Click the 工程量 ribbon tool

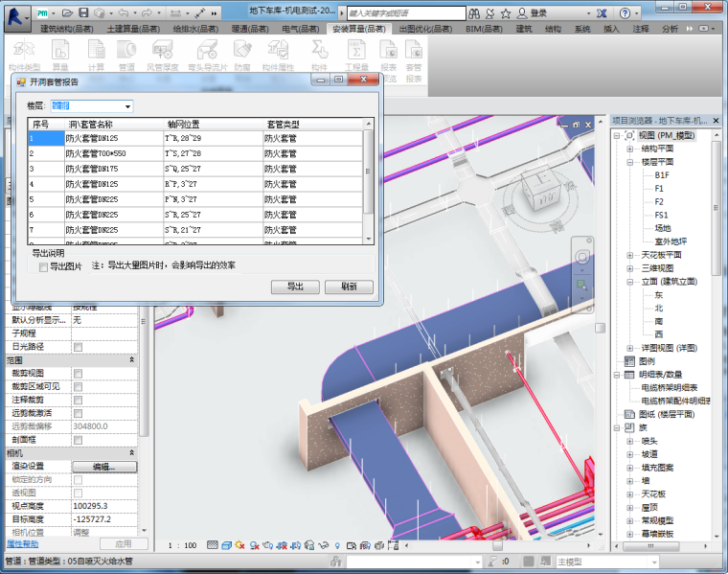(356, 56)
